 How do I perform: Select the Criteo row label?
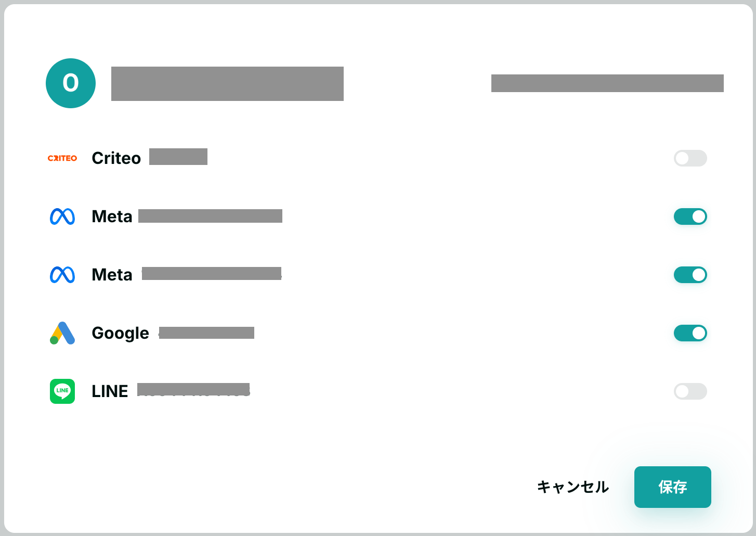coord(116,158)
